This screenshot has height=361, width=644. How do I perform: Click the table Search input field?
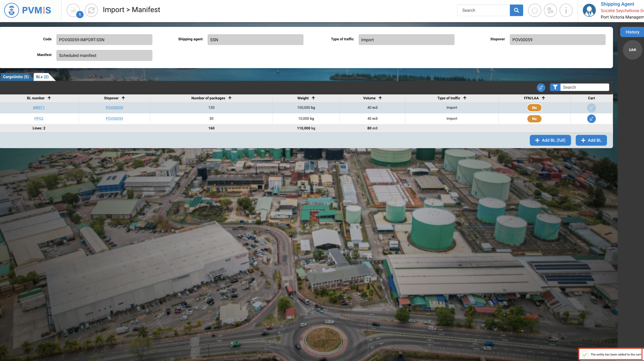pos(584,87)
